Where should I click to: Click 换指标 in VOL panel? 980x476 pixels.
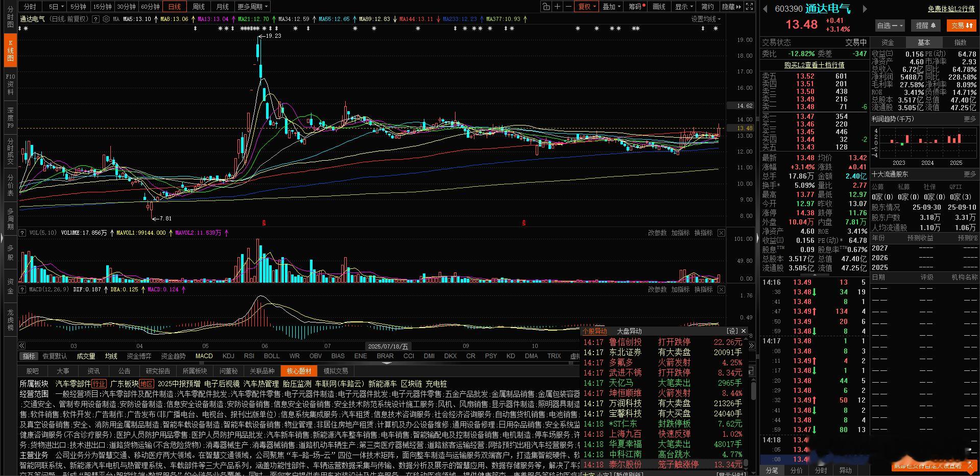point(703,233)
